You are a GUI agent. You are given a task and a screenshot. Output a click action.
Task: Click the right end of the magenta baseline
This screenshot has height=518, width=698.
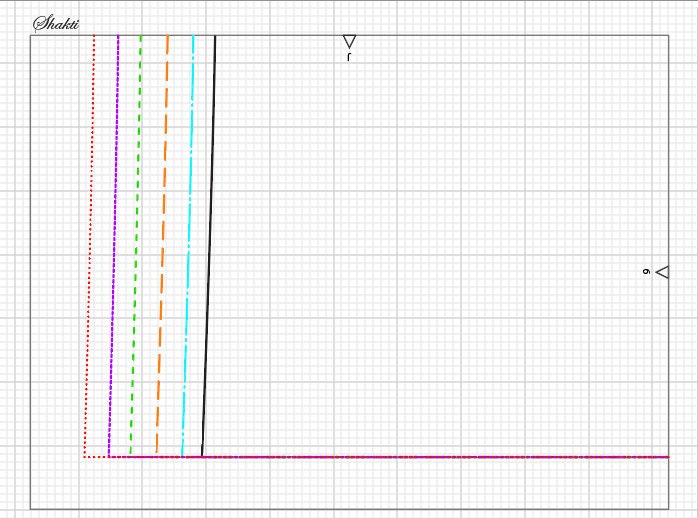pyautogui.click(x=667, y=457)
